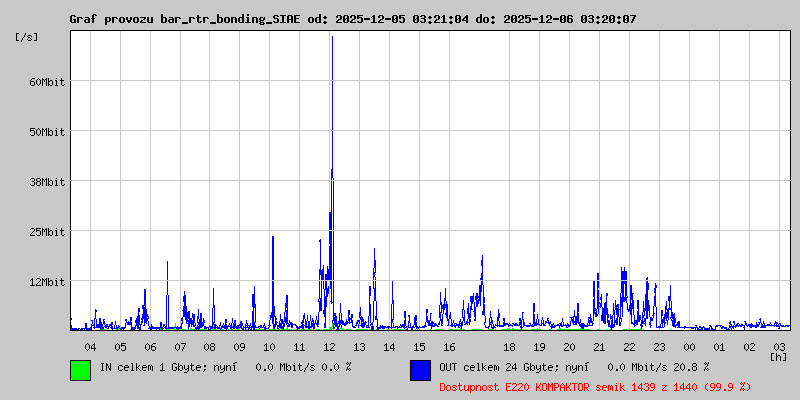Click the 25Mbit label on the Y axis
The image size is (800, 400).
point(47,231)
